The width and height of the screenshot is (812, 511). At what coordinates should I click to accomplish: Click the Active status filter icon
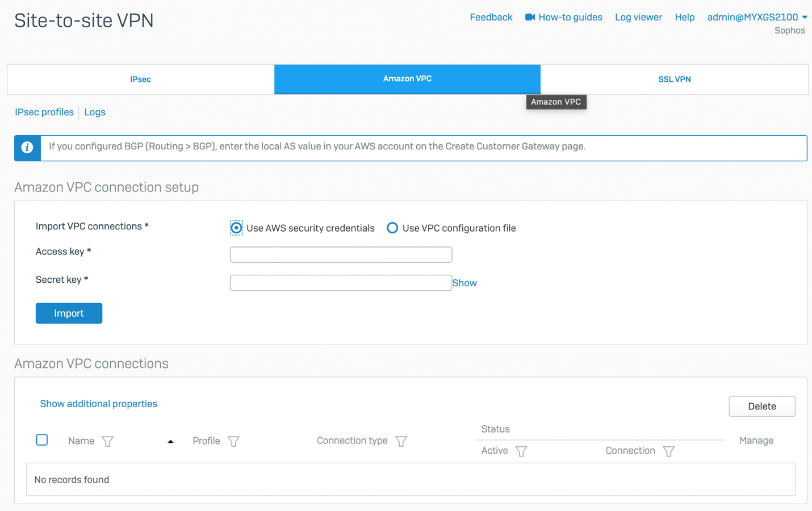(x=521, y=451)
